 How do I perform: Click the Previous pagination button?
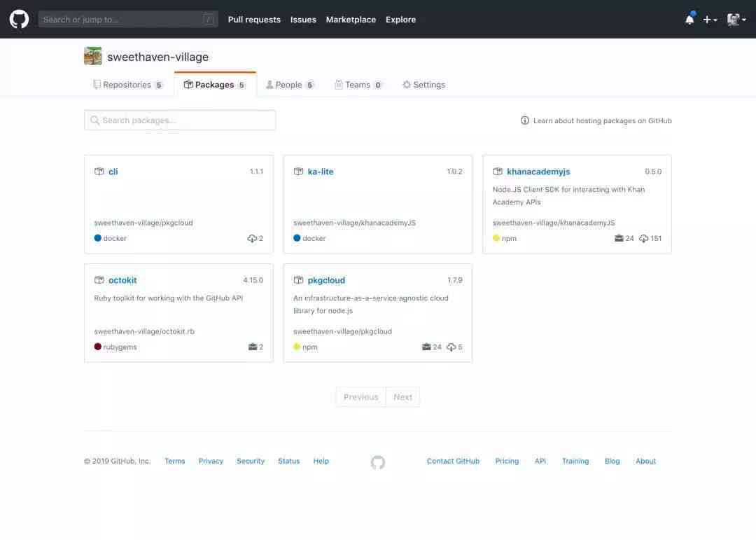(360, 396)
